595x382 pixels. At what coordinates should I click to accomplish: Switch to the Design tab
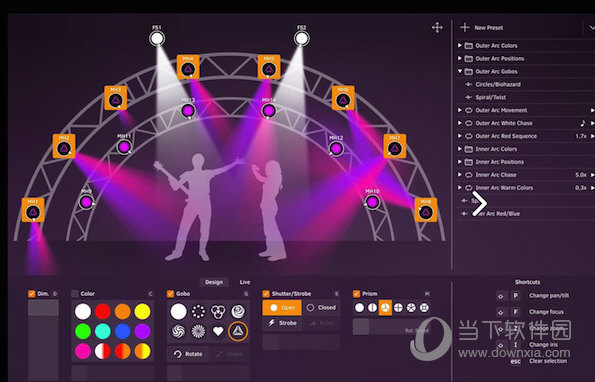coord(214,282)
